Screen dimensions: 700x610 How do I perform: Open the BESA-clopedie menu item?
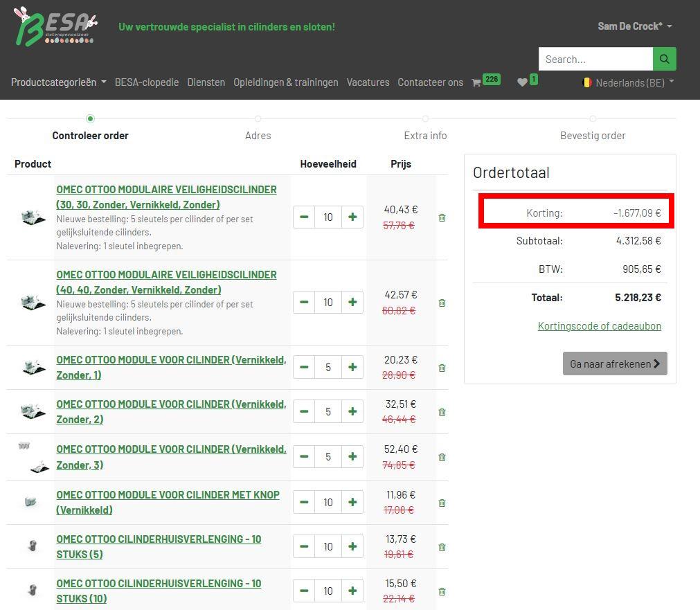(x=147, y=82)
